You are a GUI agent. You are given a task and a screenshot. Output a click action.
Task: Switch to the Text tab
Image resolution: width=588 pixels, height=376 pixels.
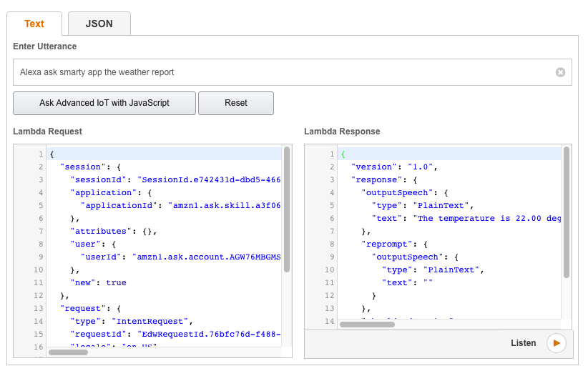point(34,24)
